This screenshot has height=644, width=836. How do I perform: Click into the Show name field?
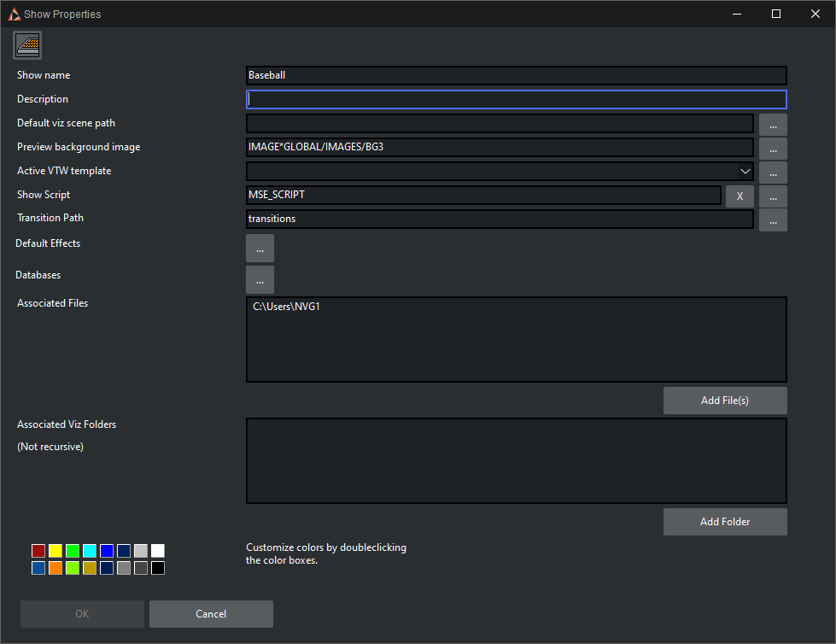516,75
